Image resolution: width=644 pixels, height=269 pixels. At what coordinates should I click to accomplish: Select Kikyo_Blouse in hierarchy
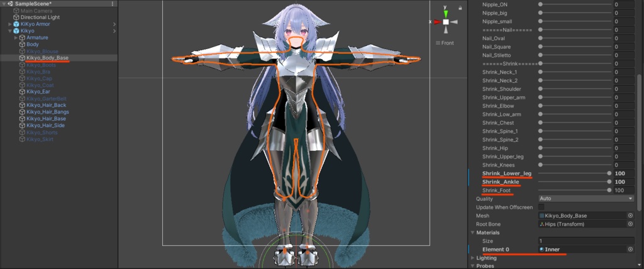point(42,52)
